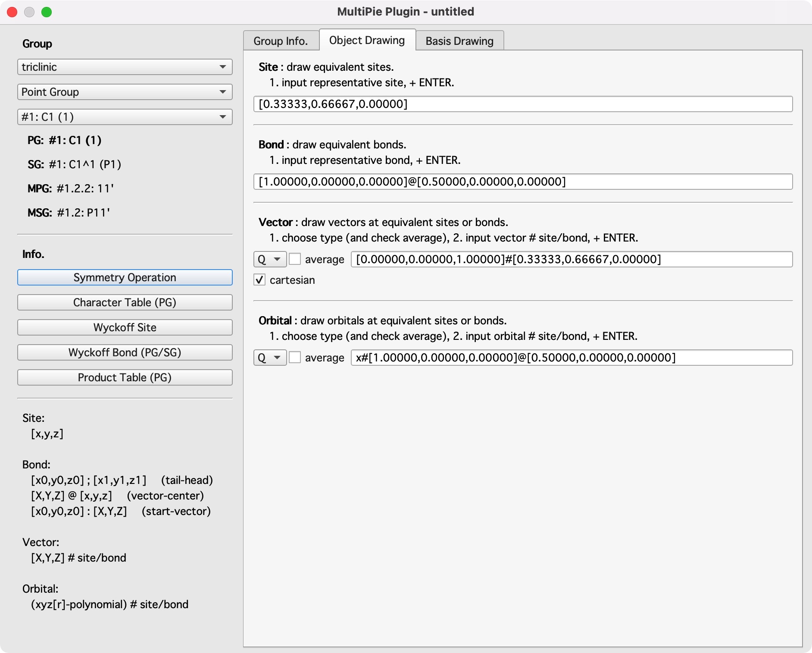Screen dimensions: 812x653
Task: Open the Vector type Q dropdown
Action: [270, 259]
